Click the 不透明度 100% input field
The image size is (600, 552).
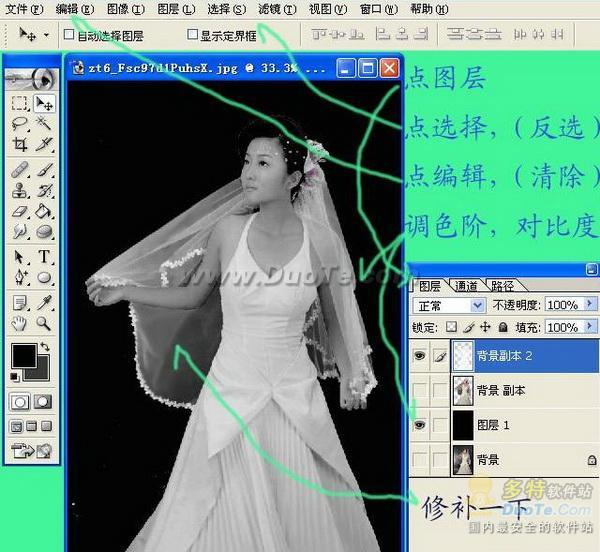click(564, 304)
